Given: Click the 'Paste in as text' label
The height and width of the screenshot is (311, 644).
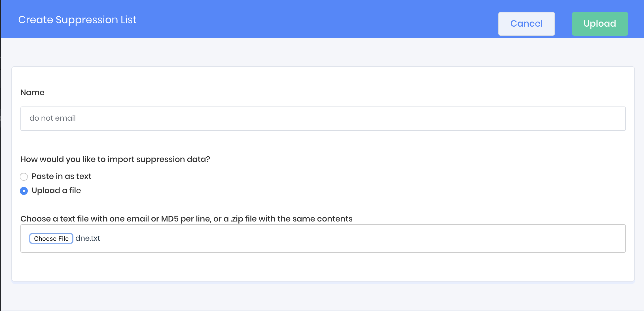Looking at the screenshot, I should coord(62,176).
